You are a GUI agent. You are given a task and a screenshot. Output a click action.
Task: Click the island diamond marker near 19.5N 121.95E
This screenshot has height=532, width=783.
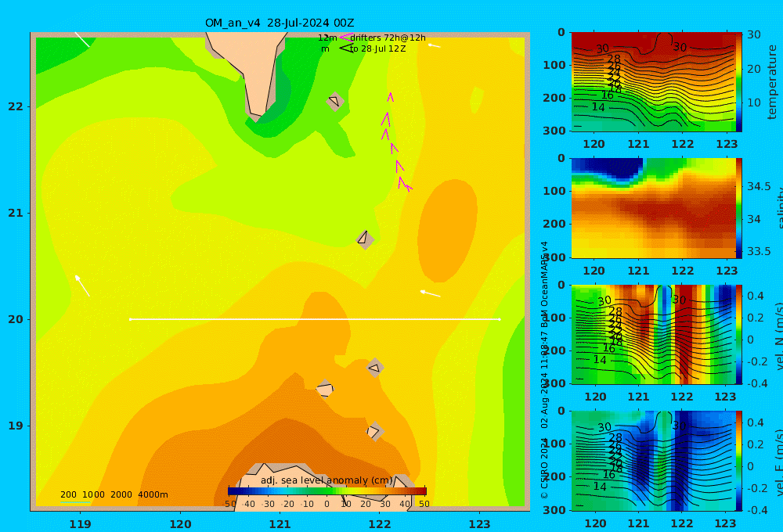374,368
